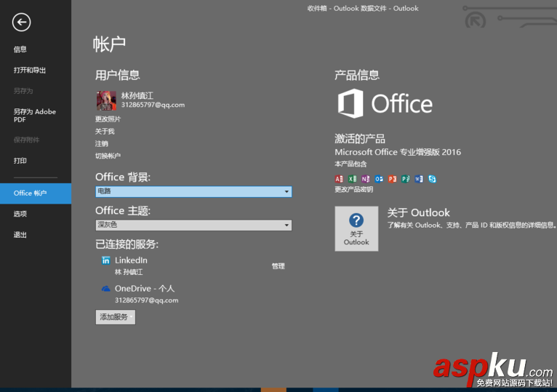The width and height of the screenshot is (557, 392).
Task: Click the 另存为 sidebar item
Action: (23, 91)
